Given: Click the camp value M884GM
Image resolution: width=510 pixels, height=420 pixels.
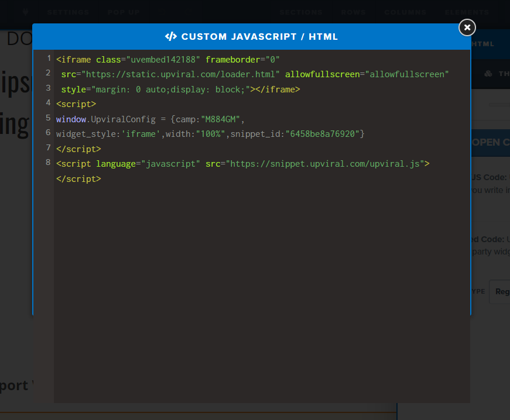Looking at the screenshot, I should coord(220,119).
